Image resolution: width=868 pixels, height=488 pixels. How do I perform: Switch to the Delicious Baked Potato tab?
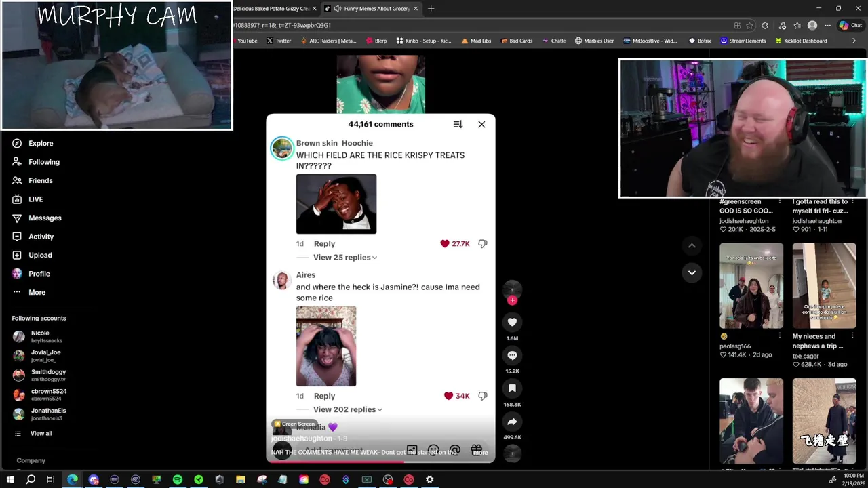click(271, 9)
